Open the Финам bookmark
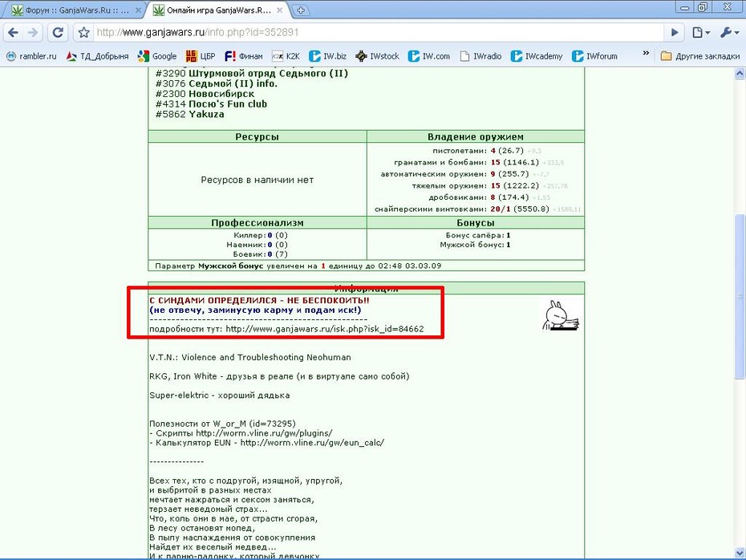This screenshot has width=746, height=560. 244,56
